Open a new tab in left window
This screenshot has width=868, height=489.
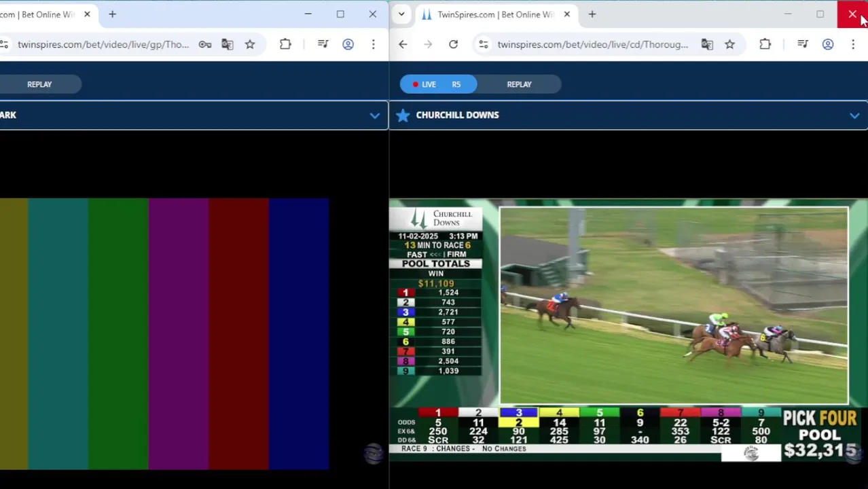112,14
